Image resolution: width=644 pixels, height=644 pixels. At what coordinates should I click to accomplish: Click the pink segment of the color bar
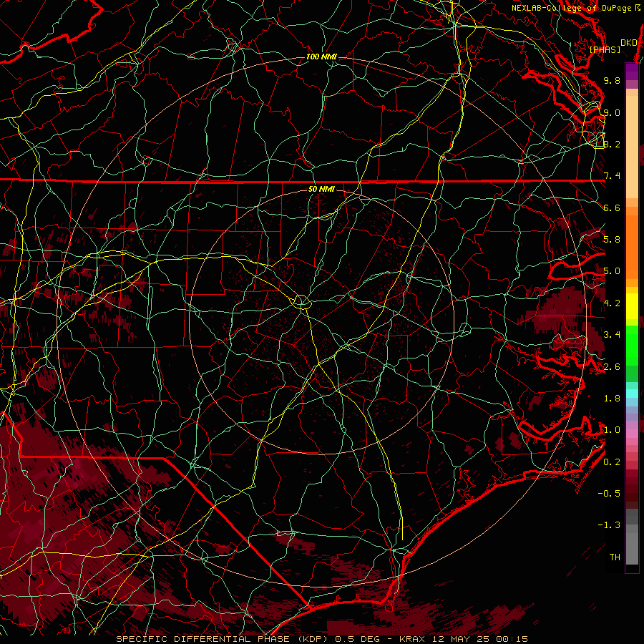tap(632, 434)
